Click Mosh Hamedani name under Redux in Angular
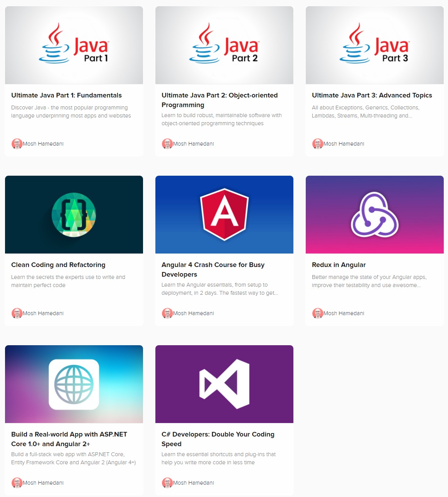The width and height of the screenshot is (448, 497). [x=344, y=313]
